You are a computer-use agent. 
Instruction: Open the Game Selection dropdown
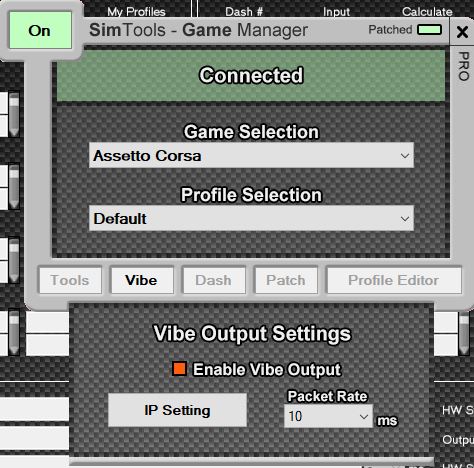click(x=251, y=155)
